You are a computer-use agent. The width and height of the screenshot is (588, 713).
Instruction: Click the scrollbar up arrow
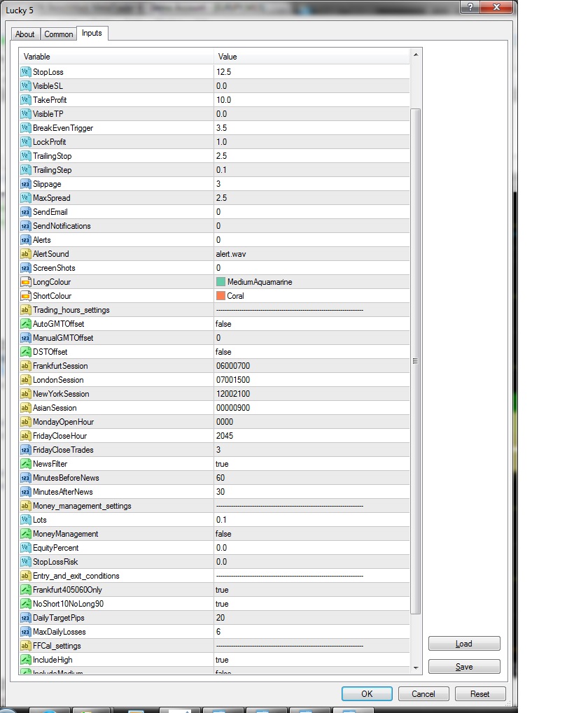(415, 55)
